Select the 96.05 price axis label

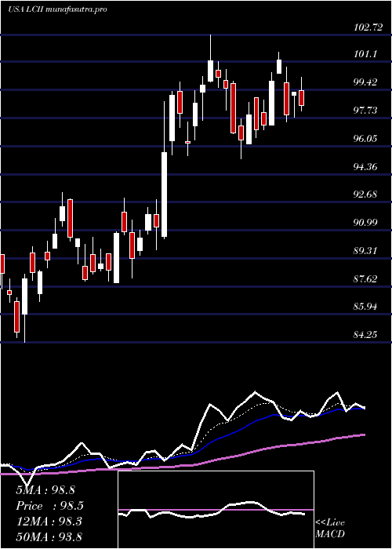pyautogui.click(x=365, y=139)
